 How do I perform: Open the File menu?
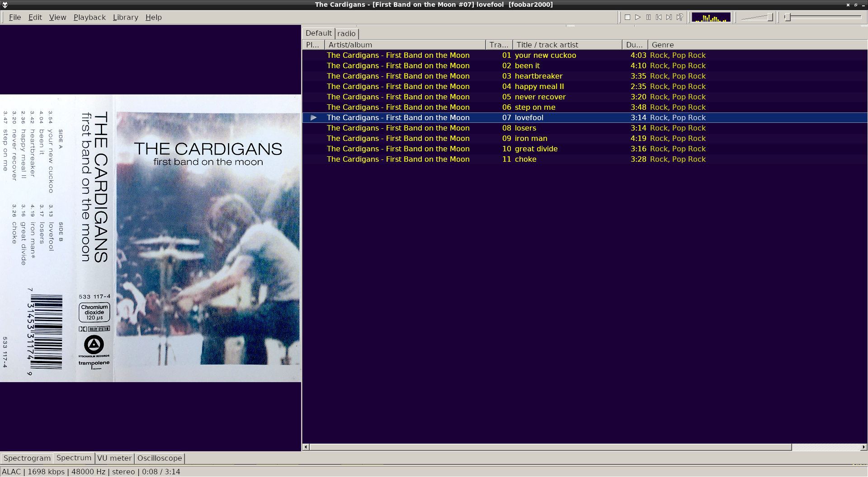pyautogui.click(x=15, y=17)
